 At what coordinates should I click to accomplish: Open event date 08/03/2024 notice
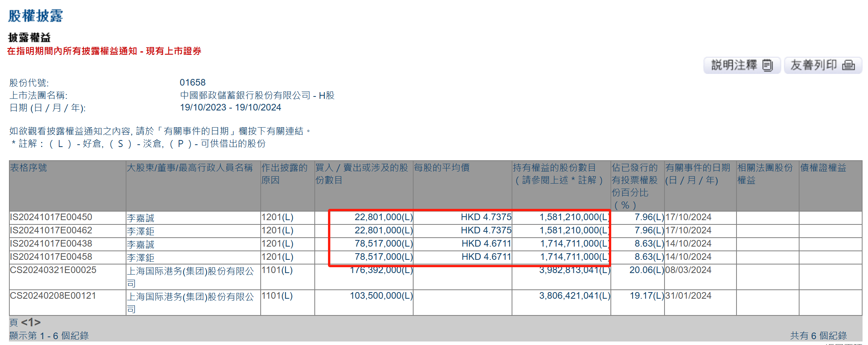pos(688,270)
